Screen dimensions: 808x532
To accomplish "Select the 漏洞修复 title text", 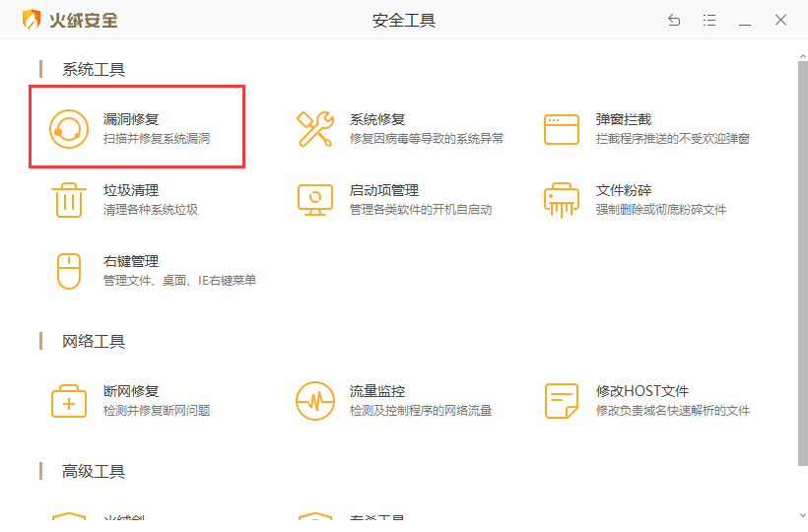I will [131, 119].
